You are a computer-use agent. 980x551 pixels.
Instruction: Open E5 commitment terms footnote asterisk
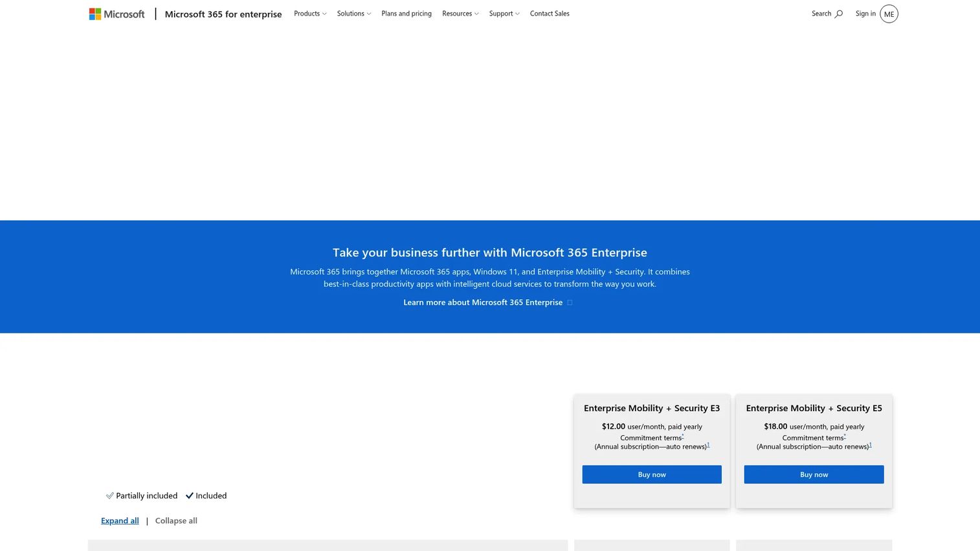point(845,436)
